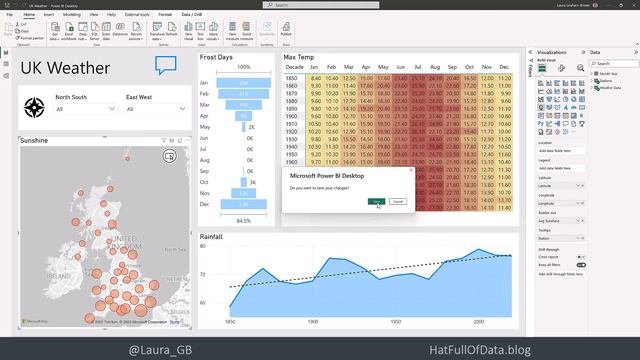Click the Format painter tool

coord(29,38)
